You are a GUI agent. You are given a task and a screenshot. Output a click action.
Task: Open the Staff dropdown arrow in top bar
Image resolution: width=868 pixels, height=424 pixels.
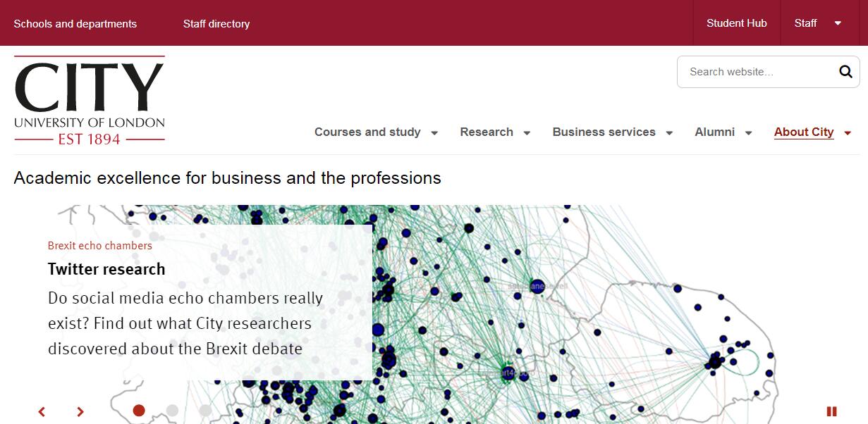click(838, 23)
